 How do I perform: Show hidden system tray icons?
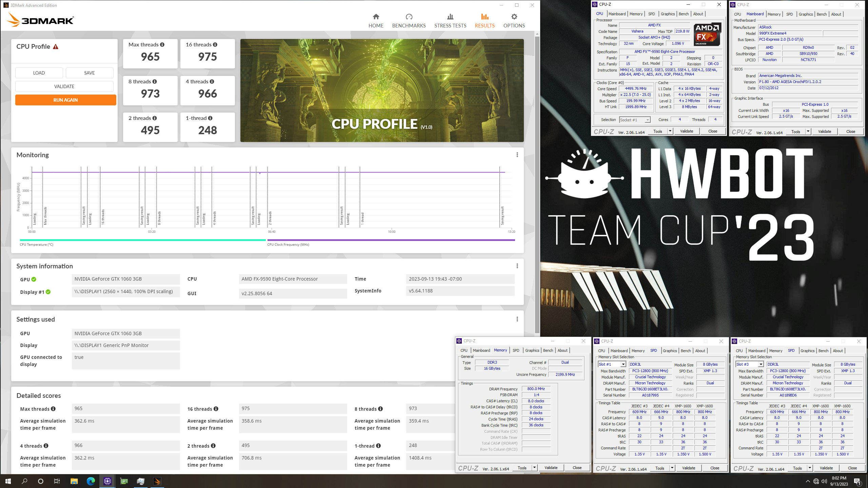(808, 481)
